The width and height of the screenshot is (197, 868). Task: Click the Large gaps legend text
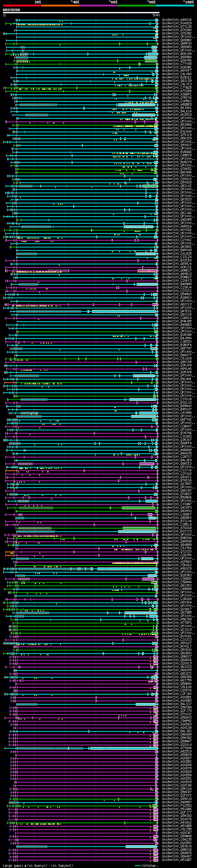(38, 865)
